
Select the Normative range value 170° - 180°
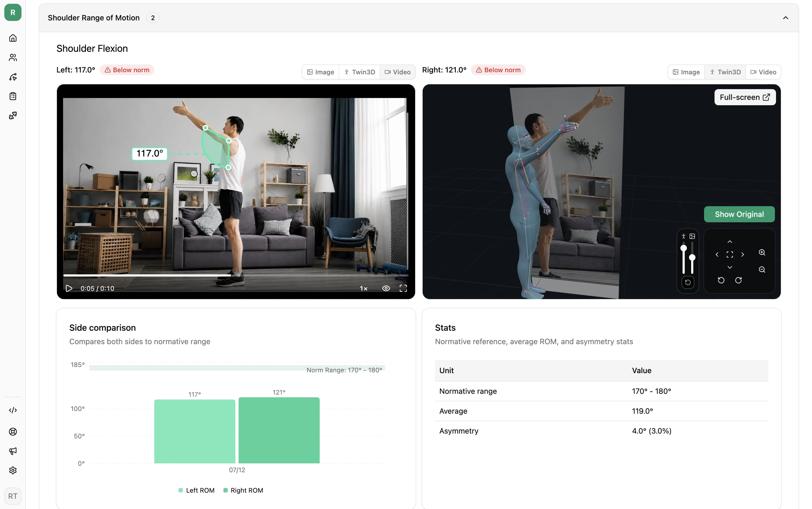point(651,391)
